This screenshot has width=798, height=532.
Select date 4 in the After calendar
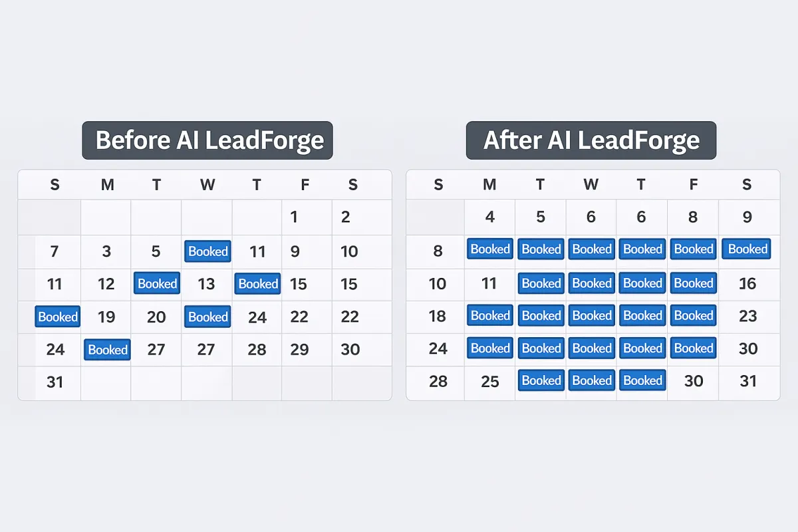[x=489, y=217]
